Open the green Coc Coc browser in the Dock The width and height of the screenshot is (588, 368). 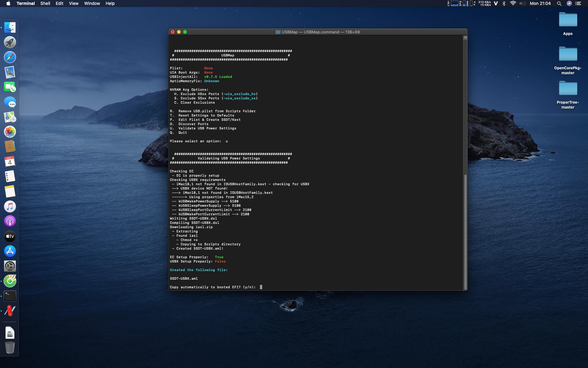pyautogui.click(x=10, y=281)
